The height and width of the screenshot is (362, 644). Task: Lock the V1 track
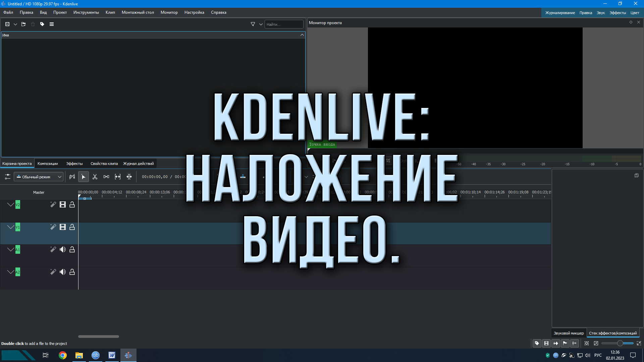(72, 227)
